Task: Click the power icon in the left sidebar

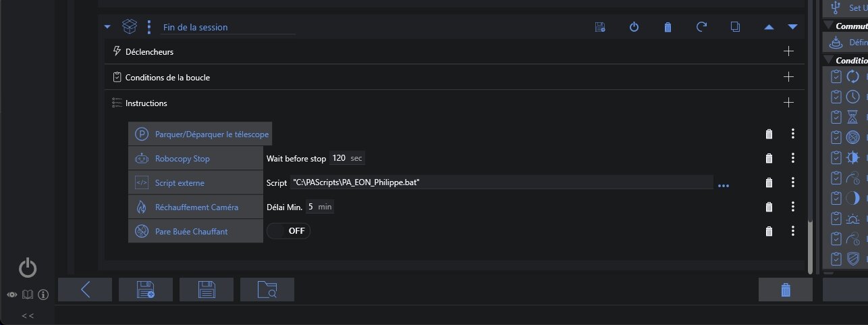Action: click(x=28, y=268)
